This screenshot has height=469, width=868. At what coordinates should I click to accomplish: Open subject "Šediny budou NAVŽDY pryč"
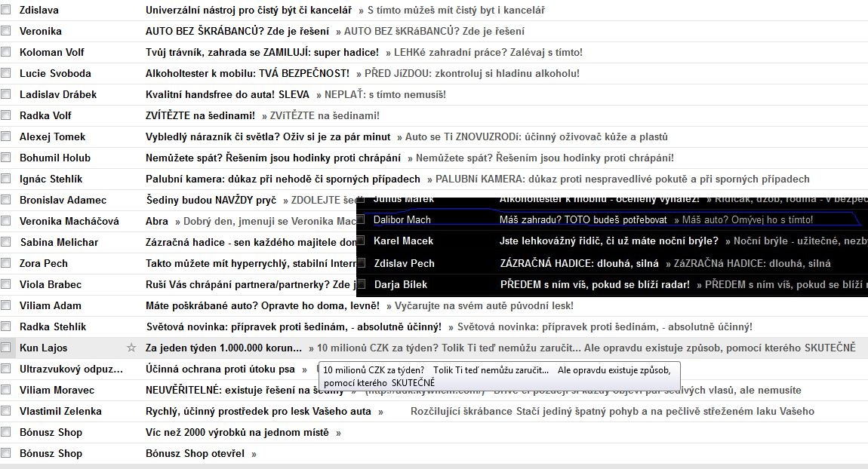coord(211,200)
